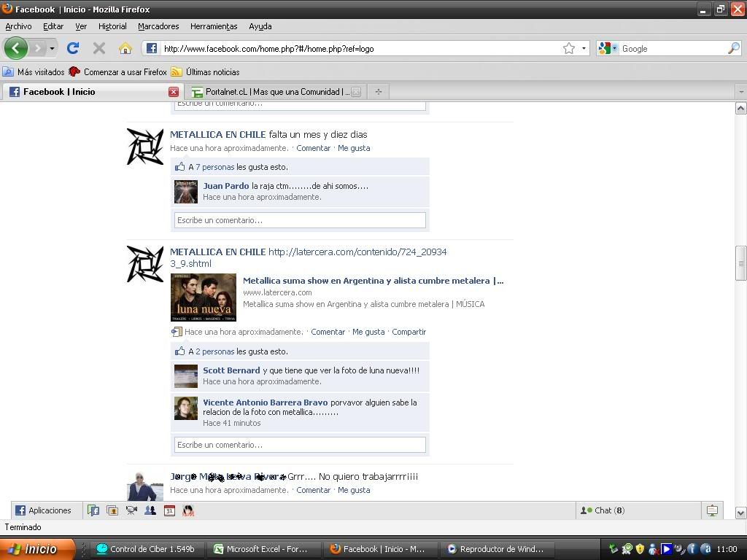Open Juan Pardo's profile link
747x560 pixels.
point(226,186)
